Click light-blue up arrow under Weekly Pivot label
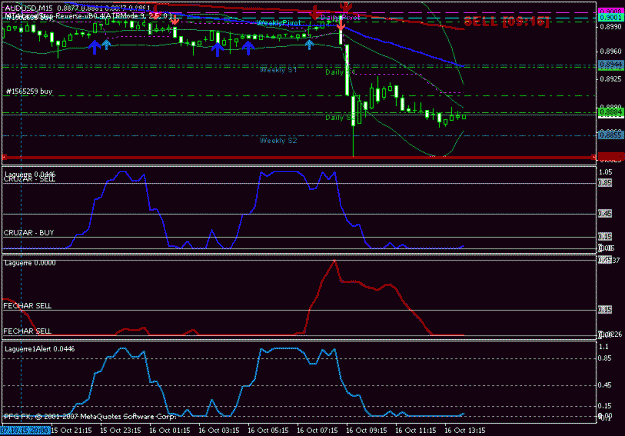 pyautogui.click(x=309, y=45)
